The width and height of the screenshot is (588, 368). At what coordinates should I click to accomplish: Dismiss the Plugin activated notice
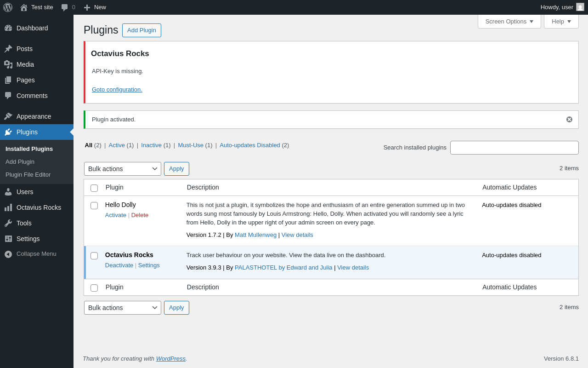pos(569,120)
